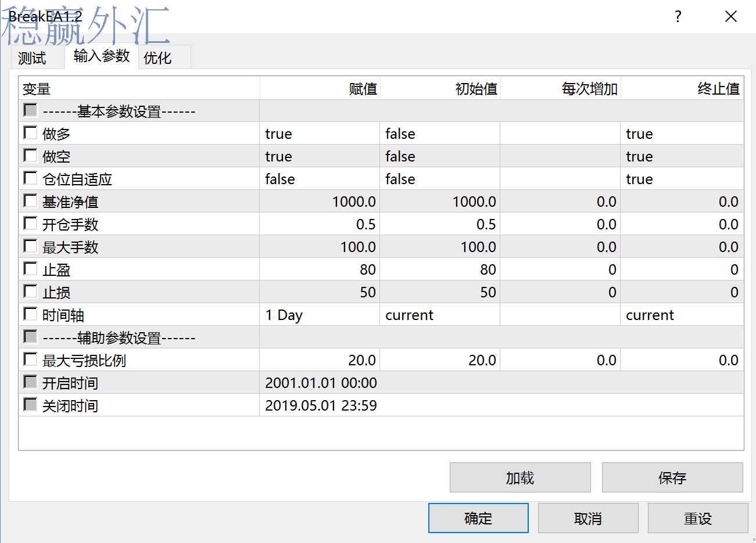Close the BreakEA1.2 dialog window
This screenshot has width=756, height=543.
[731, 16]
